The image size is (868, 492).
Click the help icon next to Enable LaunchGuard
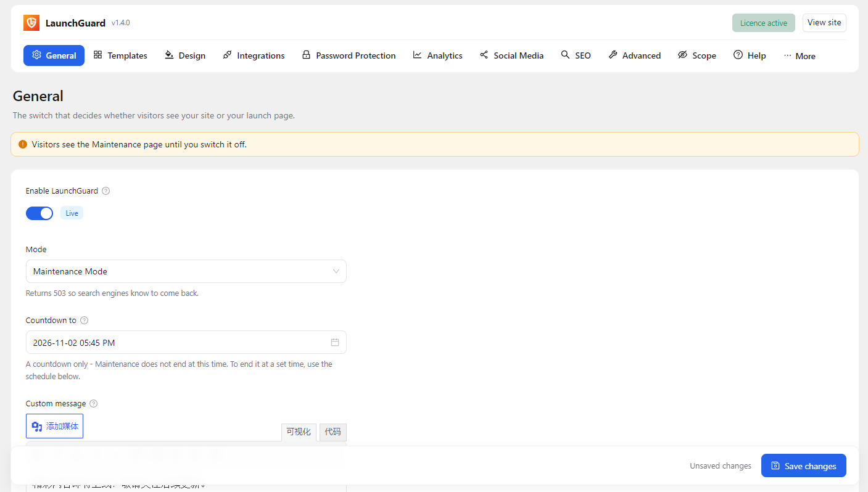pyautogui.click(x=105, y=191)
